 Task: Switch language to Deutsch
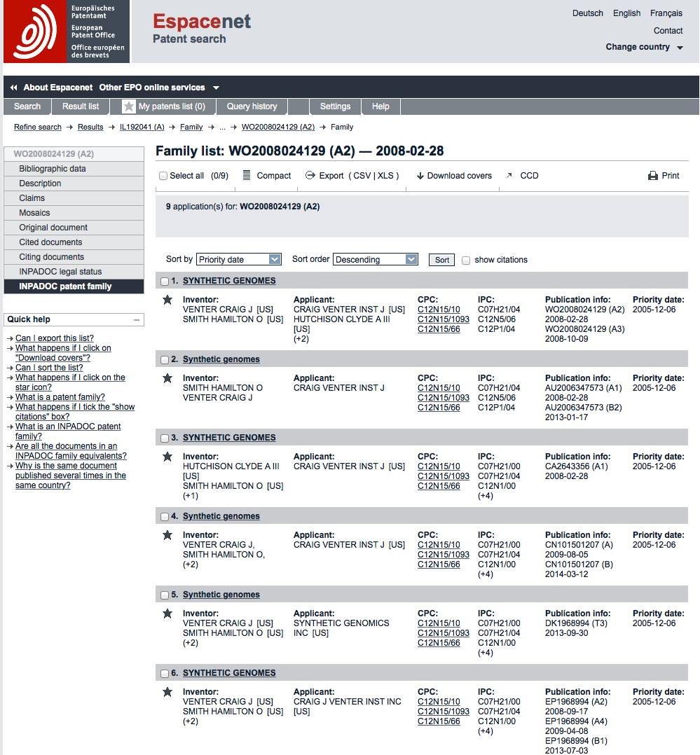pyautogui.click(x=588, y=13)
